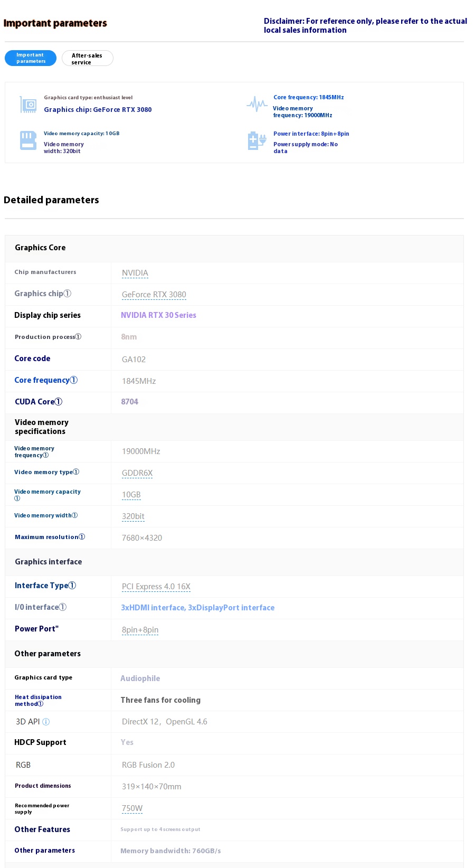The width and height of the screenshot is (475, 868).
Task: Click the Power interface: 8pin+8pin summary text
Action: [311, 134]
